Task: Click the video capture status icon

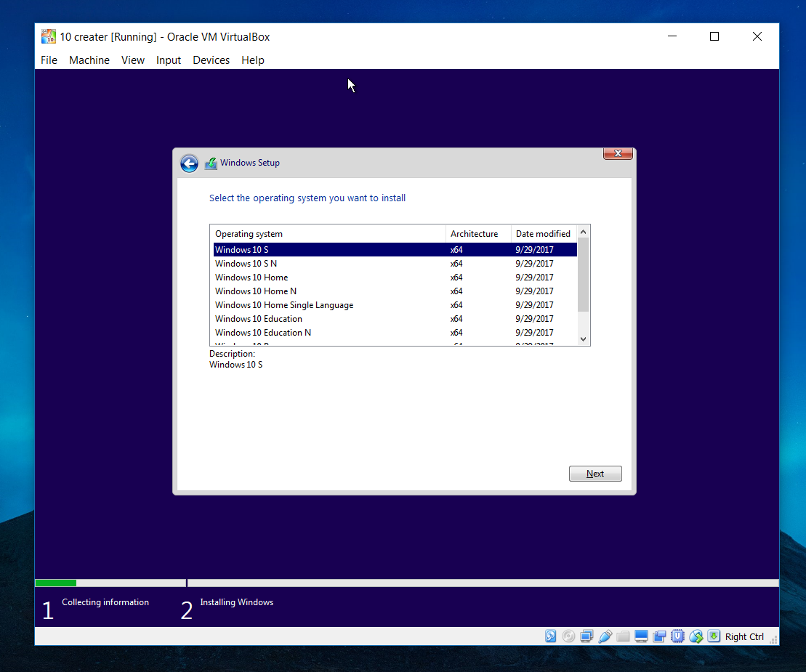Action: (659, 636)
